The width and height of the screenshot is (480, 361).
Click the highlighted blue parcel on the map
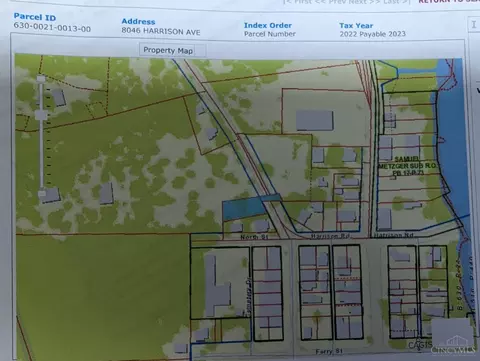(x=245, y=208)
